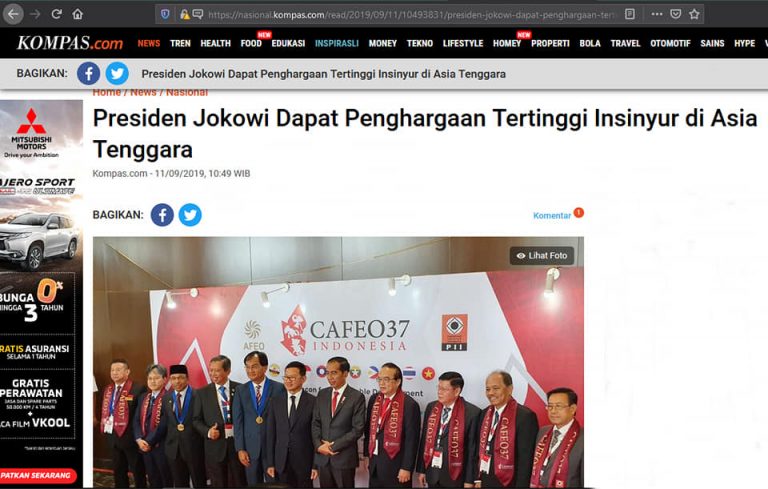
Task: Open tracking protection shield icon
Action: coord(165,14)
